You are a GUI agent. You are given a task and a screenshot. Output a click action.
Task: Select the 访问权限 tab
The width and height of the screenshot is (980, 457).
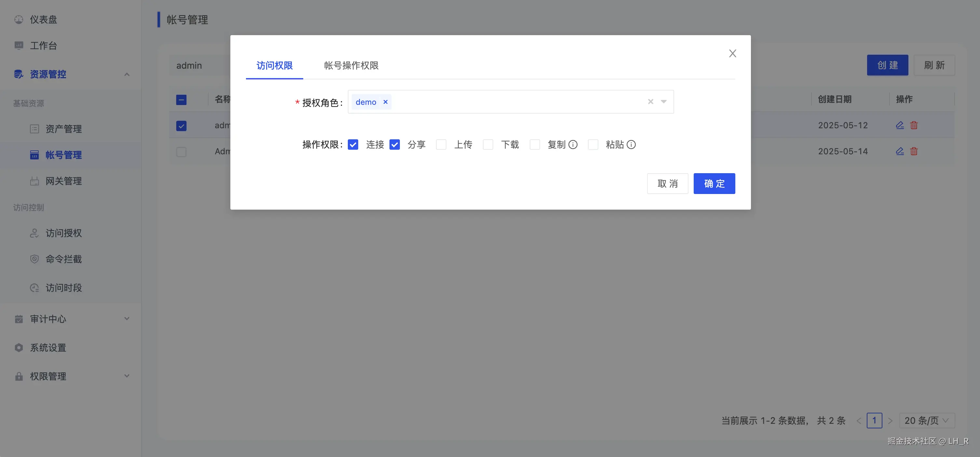tap(274, 65)
